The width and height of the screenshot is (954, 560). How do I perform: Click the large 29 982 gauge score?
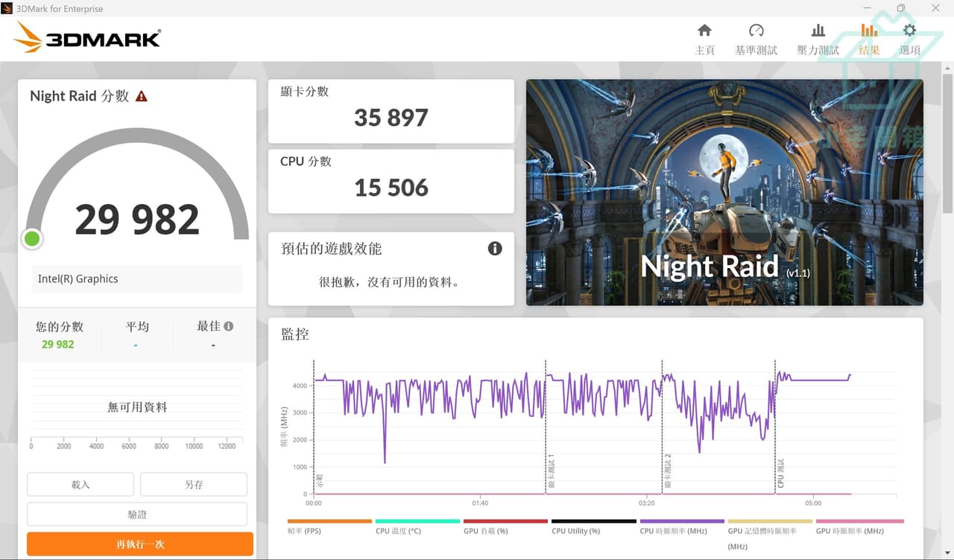pos(137,219)
